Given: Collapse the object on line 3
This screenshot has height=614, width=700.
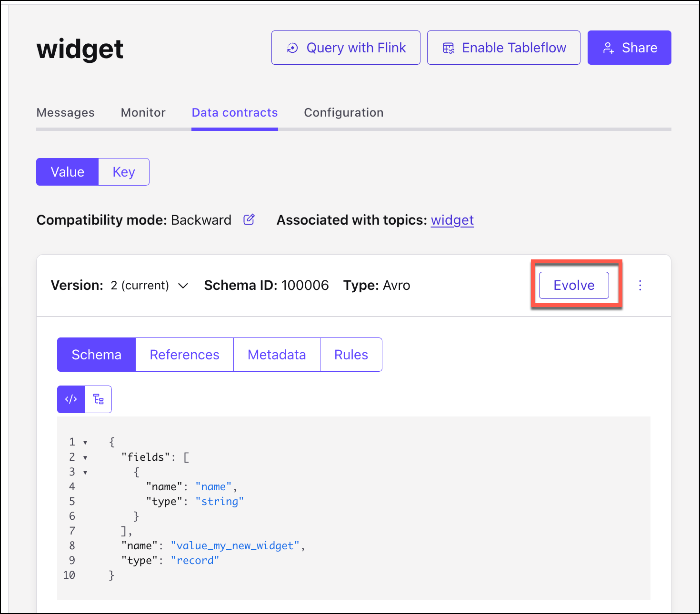Looking at the screenshot, I should tap(85, 472).
